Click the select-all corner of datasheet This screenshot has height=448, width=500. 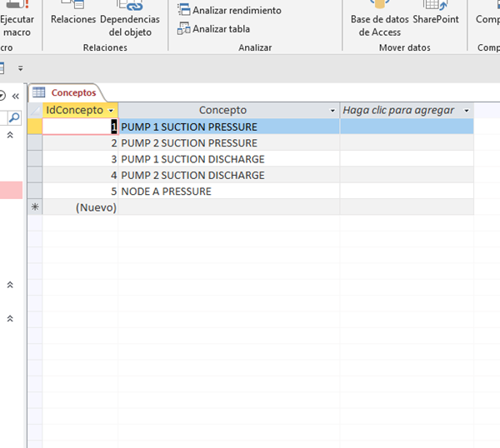point(35,110)
